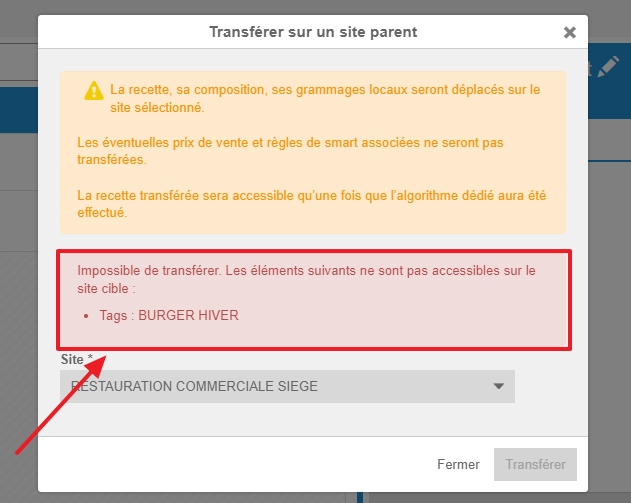Image resolution: width=631 pixels, height=503 pixels.
Task: Click the 'Les éventuelles prix de vente' paragraph
Action: coord(290,151)
